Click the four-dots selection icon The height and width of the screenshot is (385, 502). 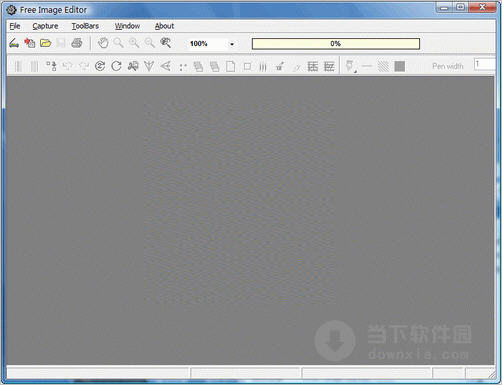click(x=182, y=67)
